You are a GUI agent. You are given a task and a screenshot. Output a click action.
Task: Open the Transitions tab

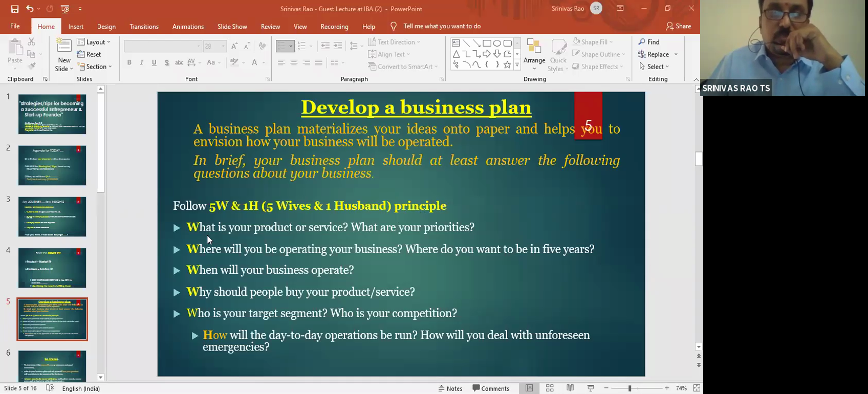tap(144, 27)
